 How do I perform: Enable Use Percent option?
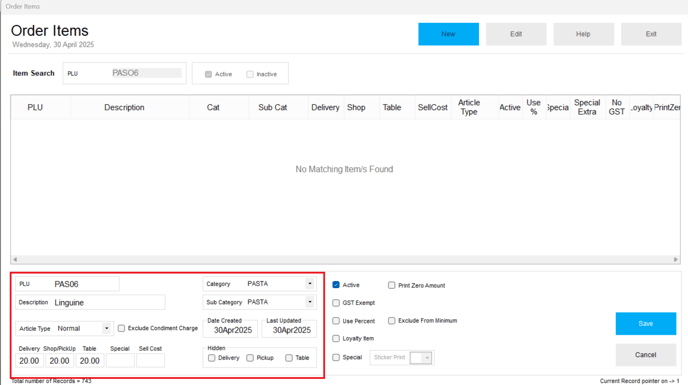tap(336, 321)
